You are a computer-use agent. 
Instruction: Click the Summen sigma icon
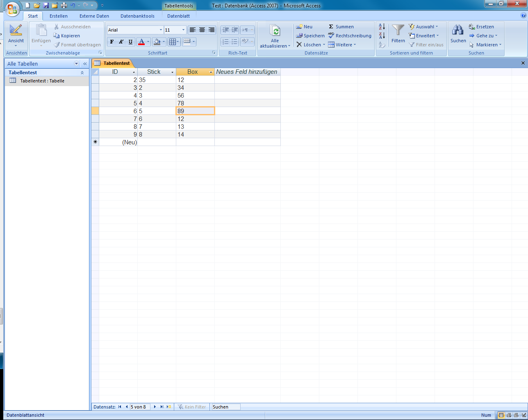point(331,27)
